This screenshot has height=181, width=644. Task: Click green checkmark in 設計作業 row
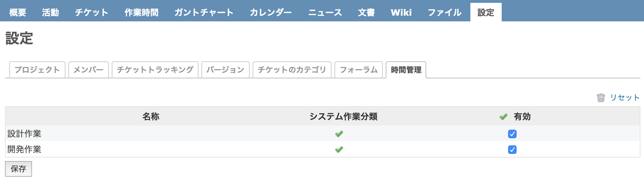[x=339, y=134]
